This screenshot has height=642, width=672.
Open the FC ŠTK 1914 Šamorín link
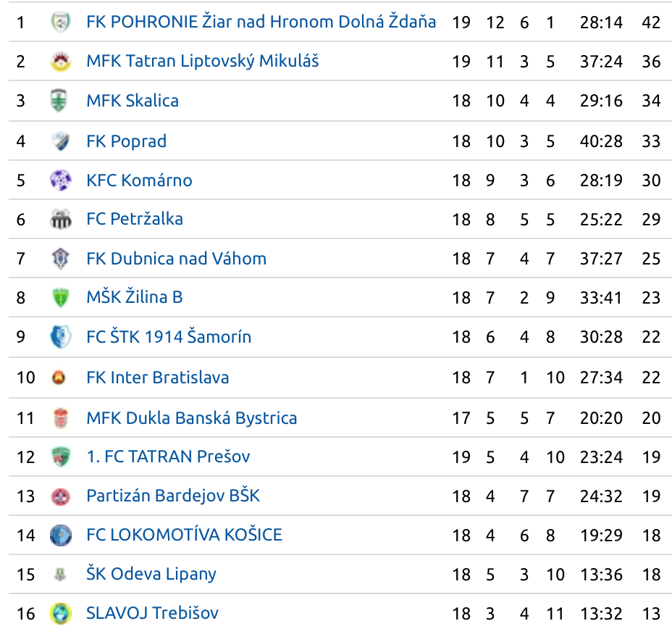coord(169,337)
